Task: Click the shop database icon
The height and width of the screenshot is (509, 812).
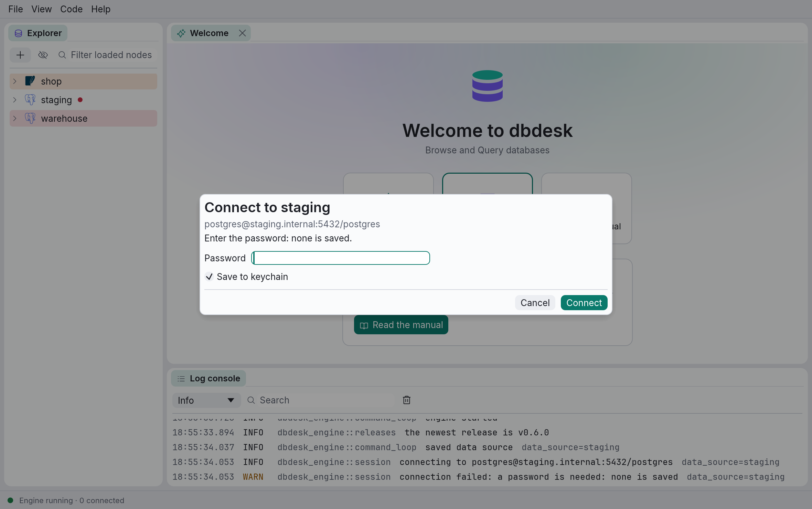Action: (x=30, y=81)
